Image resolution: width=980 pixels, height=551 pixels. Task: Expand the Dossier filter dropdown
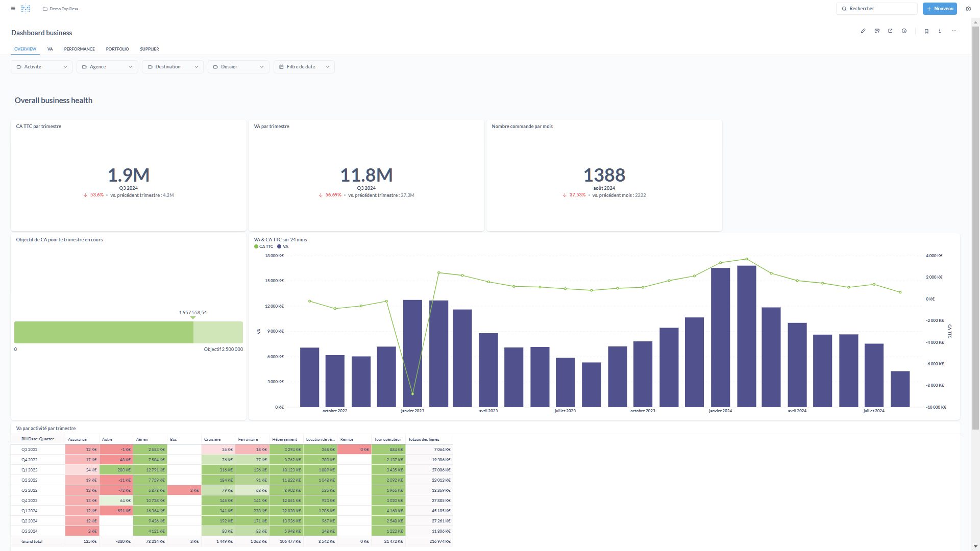[x=238, y=67]
